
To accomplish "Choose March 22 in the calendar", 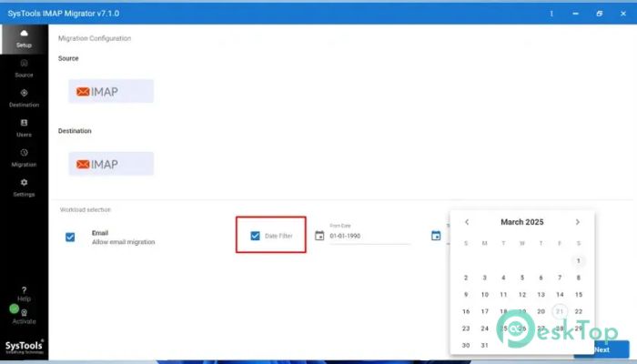I will click(579, 311).
